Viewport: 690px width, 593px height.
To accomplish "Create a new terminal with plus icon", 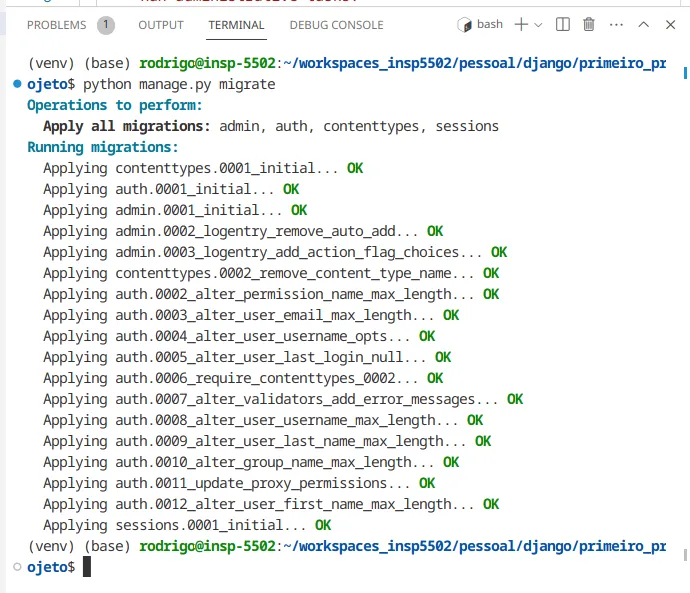I will coord(521,24).
